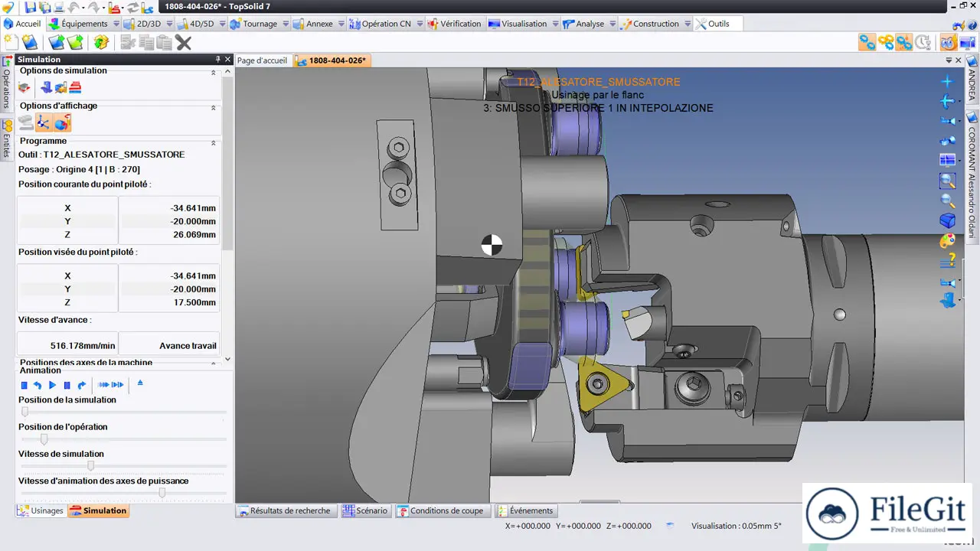This screenshot has height=551, width=980.
Task: Open 4D/5D tab dropdown arrow
Action: (x=222, y=24)
